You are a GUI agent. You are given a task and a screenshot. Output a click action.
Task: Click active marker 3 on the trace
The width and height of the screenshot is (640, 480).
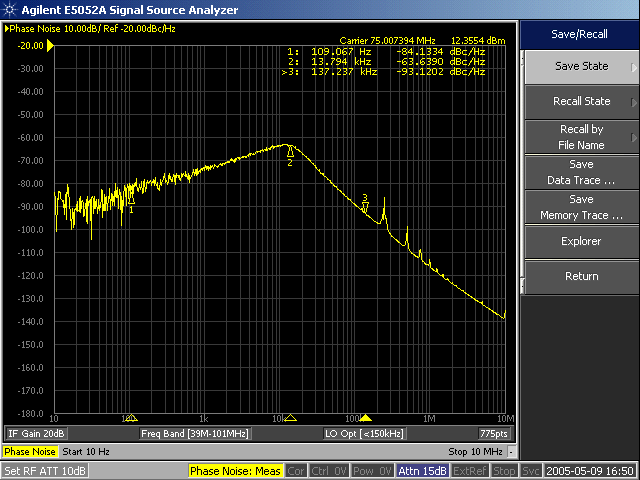click(365, 207)
